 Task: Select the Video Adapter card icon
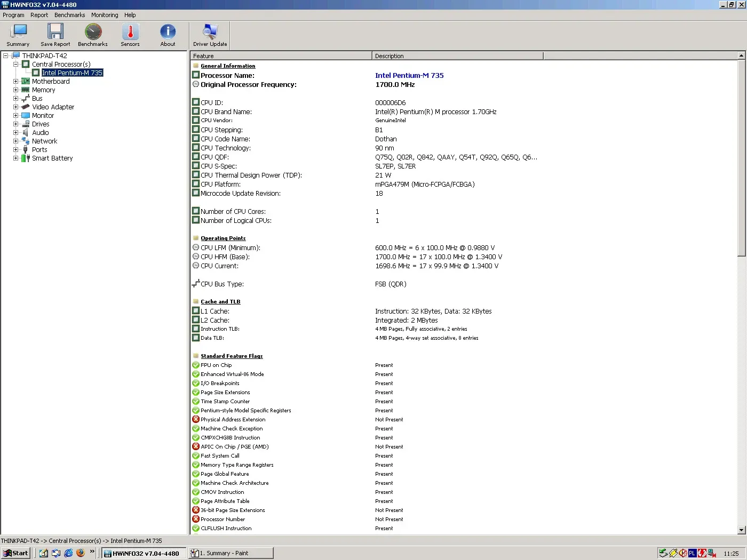click(26, 107)
